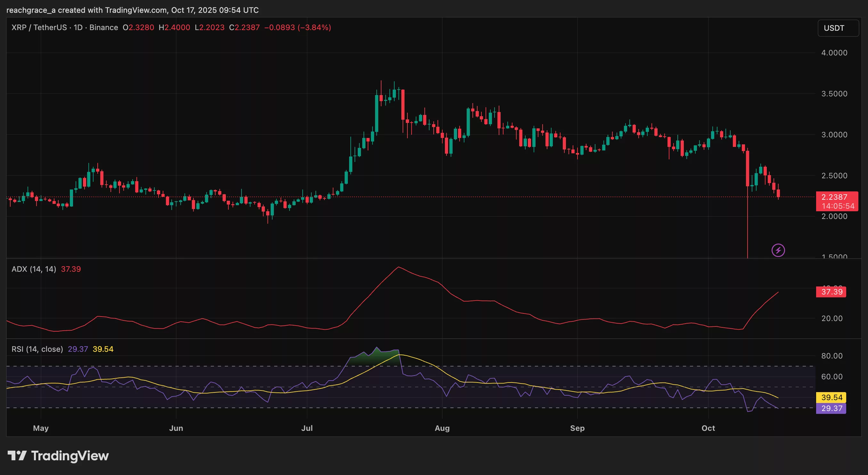The image size is (868, 475).
Task: Open the XRP / TetherUS symbol legend
Action: click(x=39, y=28)
